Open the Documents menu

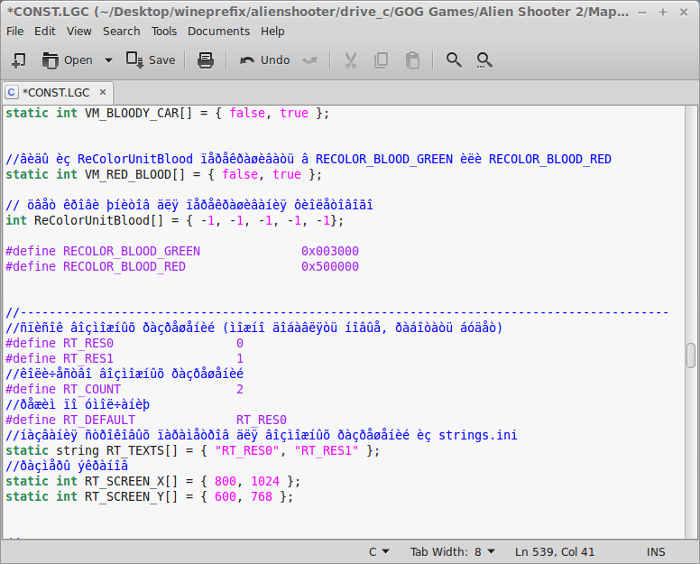pos(218,31)
